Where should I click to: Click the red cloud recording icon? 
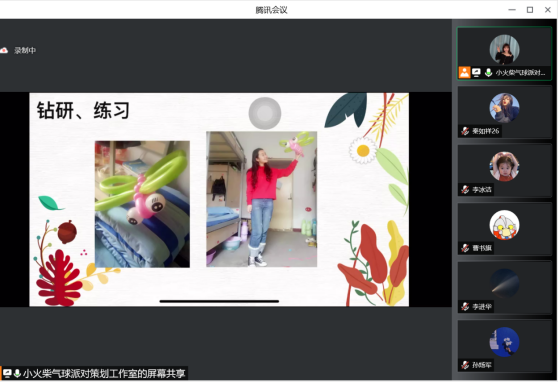[x=4, y=51]
